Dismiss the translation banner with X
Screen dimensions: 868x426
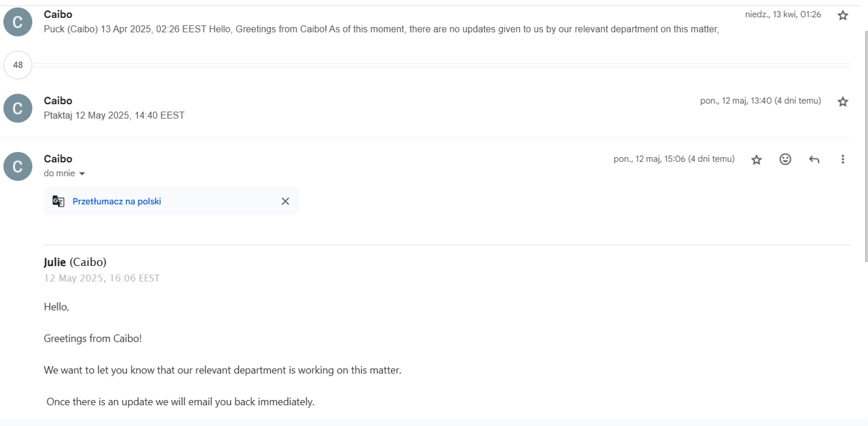(x=285, y=201)
